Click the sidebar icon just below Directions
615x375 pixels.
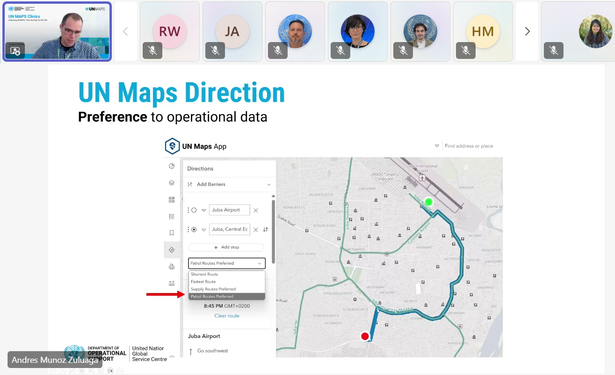171,267
